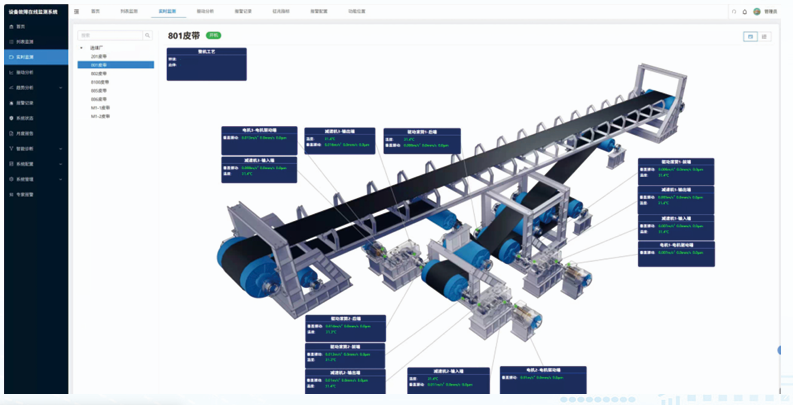
Task: Expand the 趋势分析 sidebar submenu chevron
Action: [x=61, y=88]
